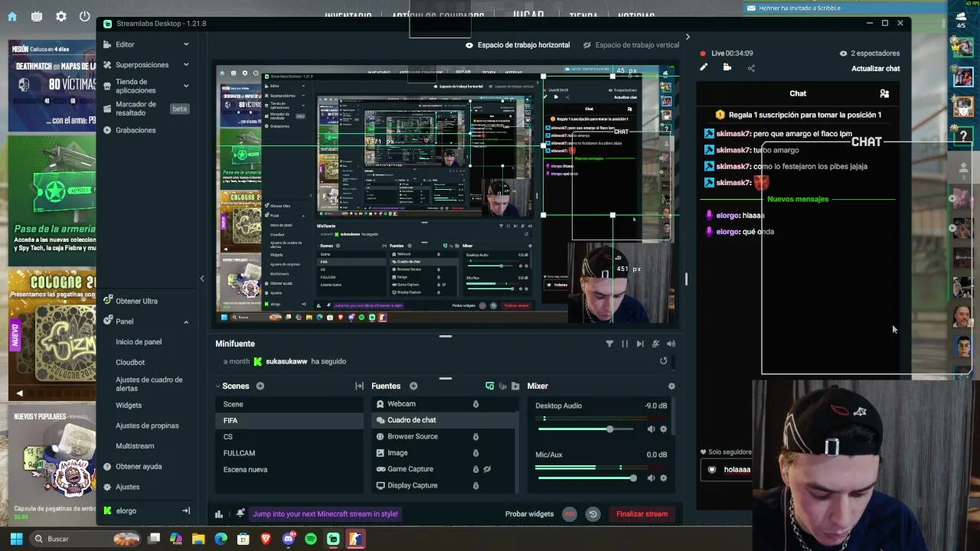Click the Minifuente filter icon
The width and height of the screenshot is (980, 551).
click(609, 344)
